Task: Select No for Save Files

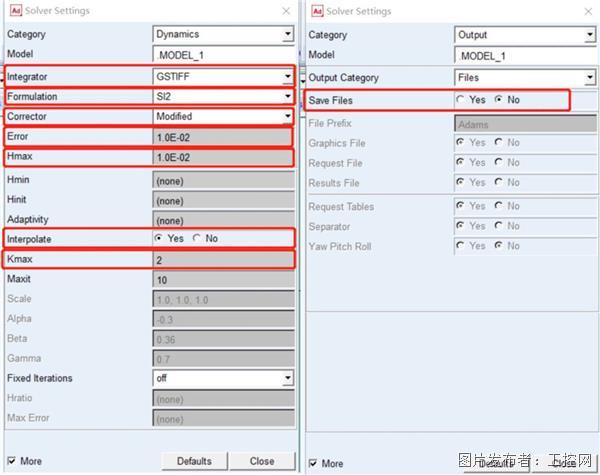Action: coord(498,100)
